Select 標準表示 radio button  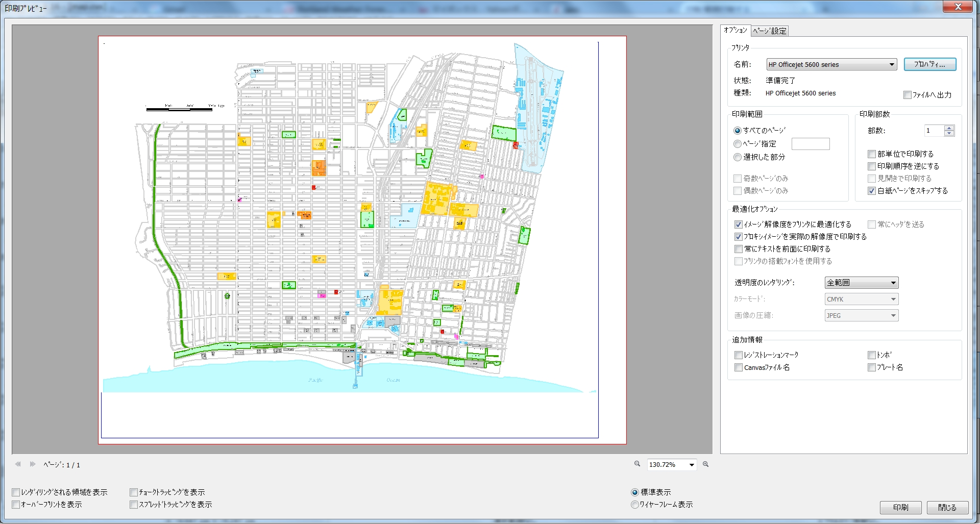[x=635, y=492]
